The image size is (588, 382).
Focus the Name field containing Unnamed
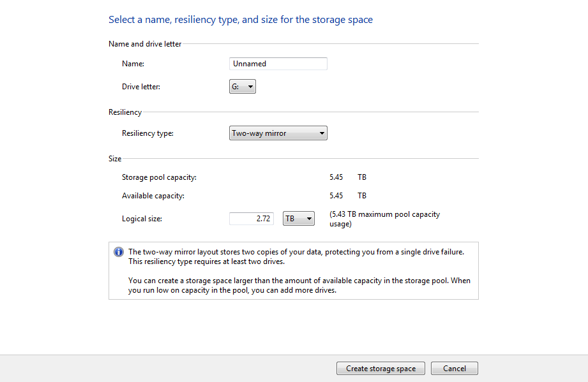pyautogui.click(x=278, y=64)
